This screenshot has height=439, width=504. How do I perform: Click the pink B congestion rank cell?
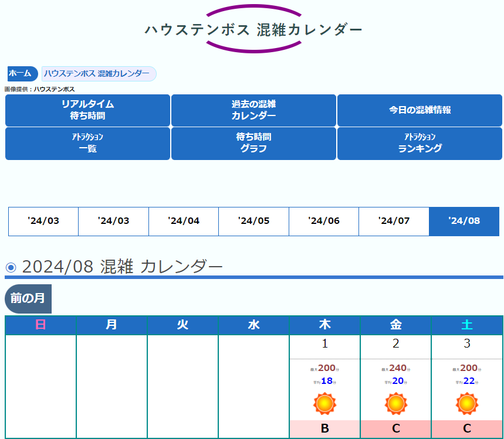click(324, 429)
